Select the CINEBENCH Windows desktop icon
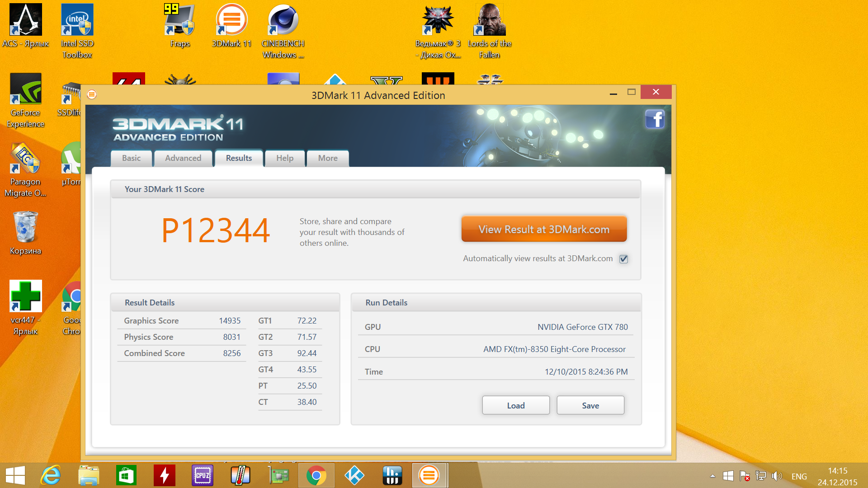868x488 pixels. 283,31
